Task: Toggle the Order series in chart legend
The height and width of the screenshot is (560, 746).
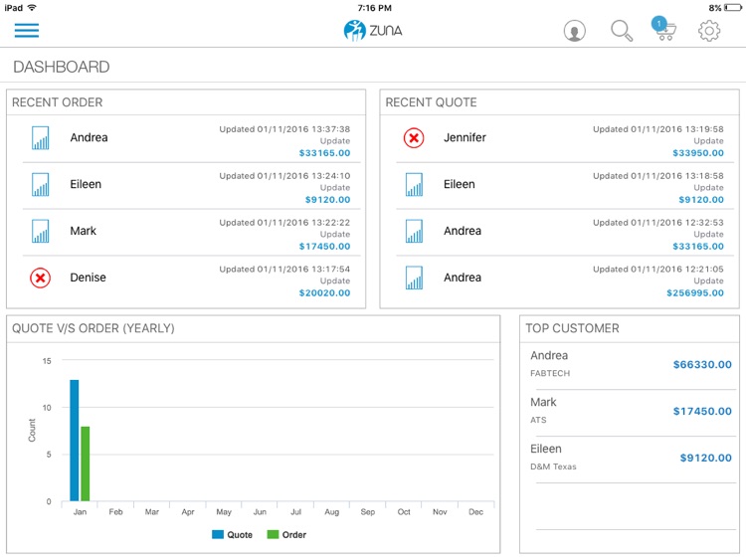Action: [286, 535]
